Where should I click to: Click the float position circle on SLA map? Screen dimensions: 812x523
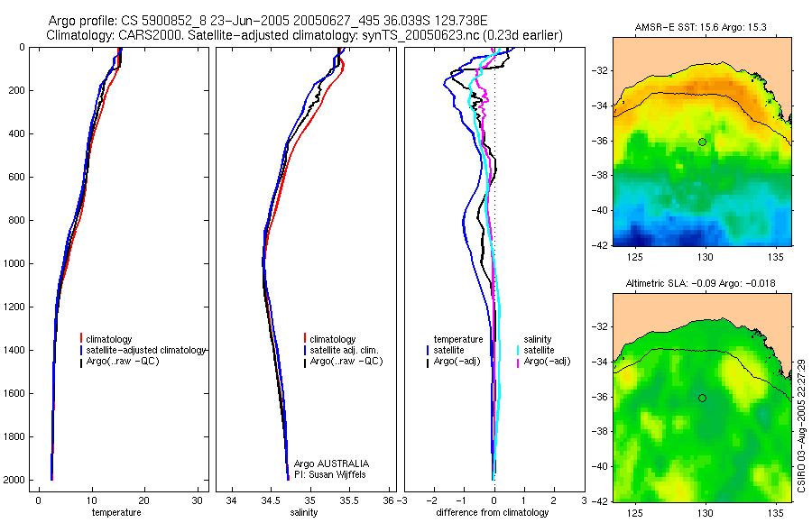pos(702,399)
